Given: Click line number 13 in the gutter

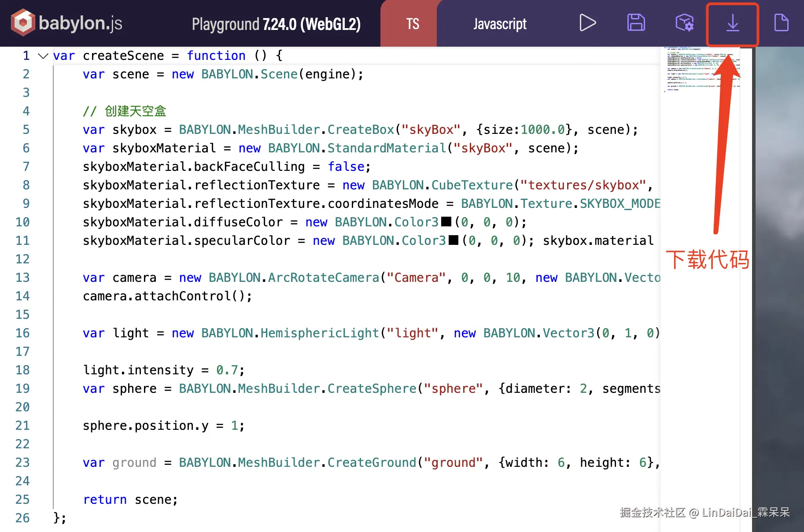Looking at the screenshot, I should click(22, 277).
